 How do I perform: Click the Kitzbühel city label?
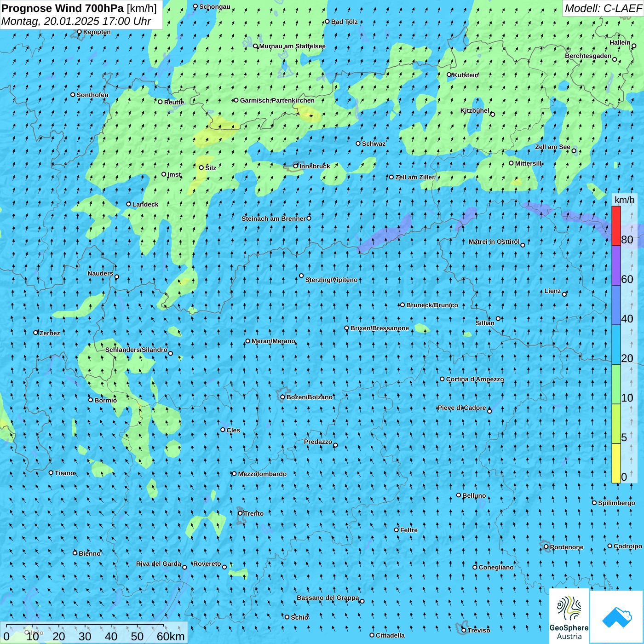pyautogui.click(x=475, y=110)
